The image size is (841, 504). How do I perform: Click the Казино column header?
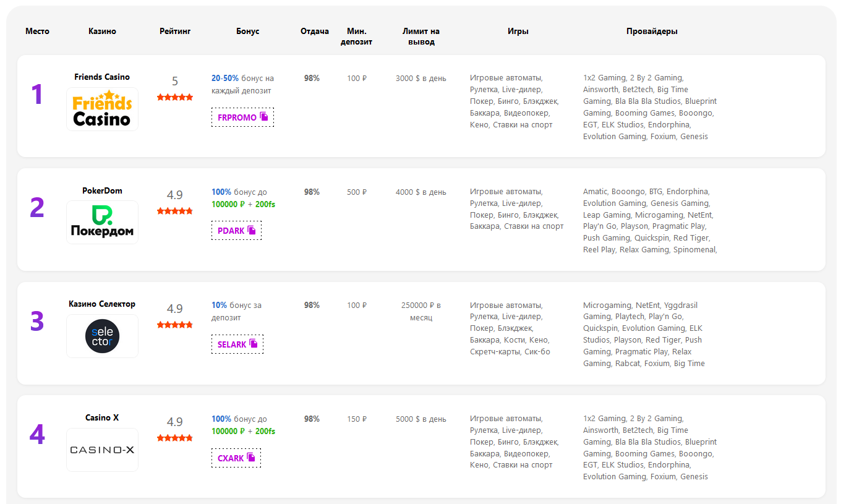click(102, 31)
